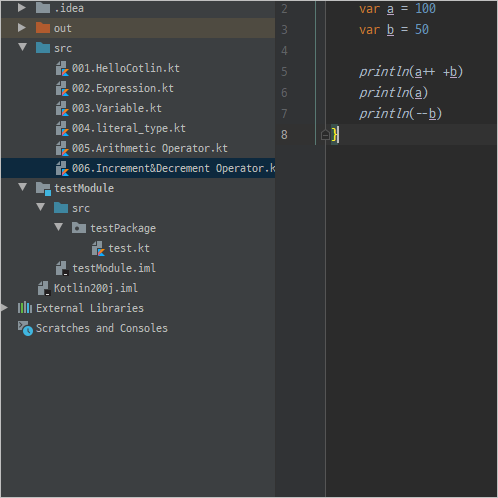
Task: Click the testModule.iml file icon
Action: pyautogui.click(x=62, y=269)
